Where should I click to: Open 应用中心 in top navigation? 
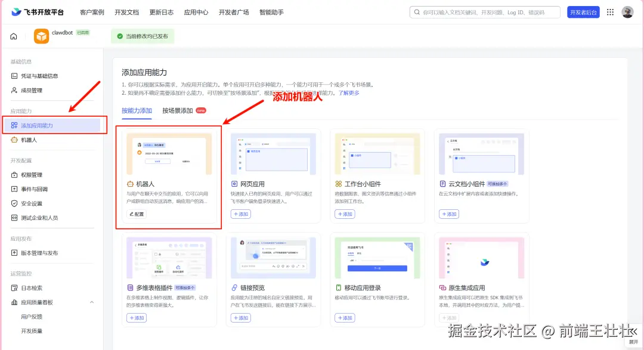(196, 13)
